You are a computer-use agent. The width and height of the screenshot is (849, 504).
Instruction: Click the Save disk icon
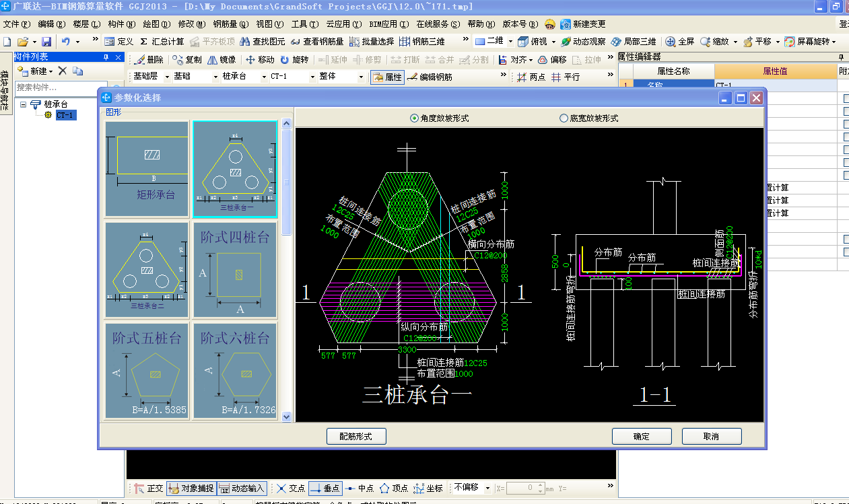click(x=46, y=42)
